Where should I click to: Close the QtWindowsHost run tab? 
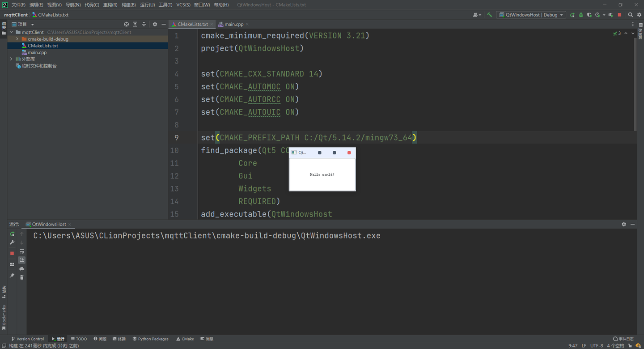point(70,224)
